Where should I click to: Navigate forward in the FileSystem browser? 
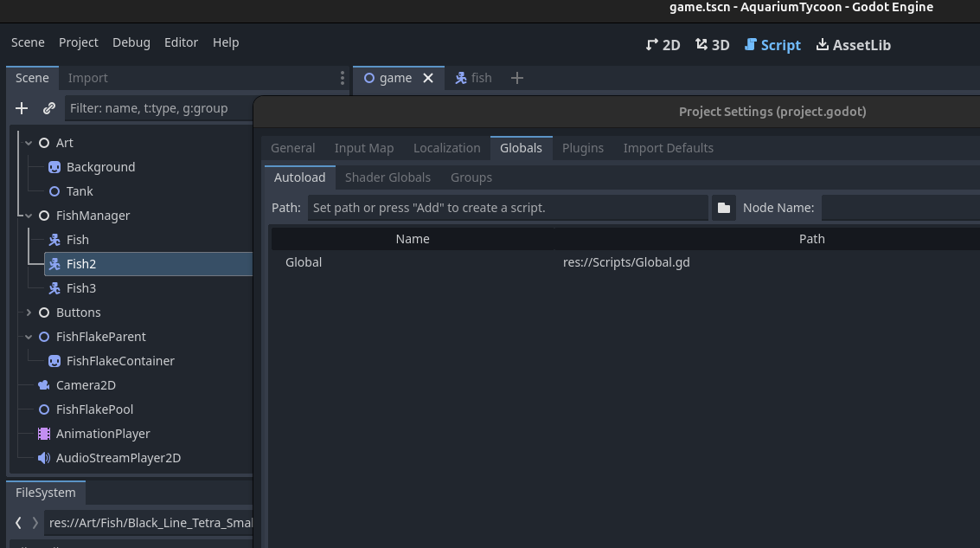click(x=34, y=522)
